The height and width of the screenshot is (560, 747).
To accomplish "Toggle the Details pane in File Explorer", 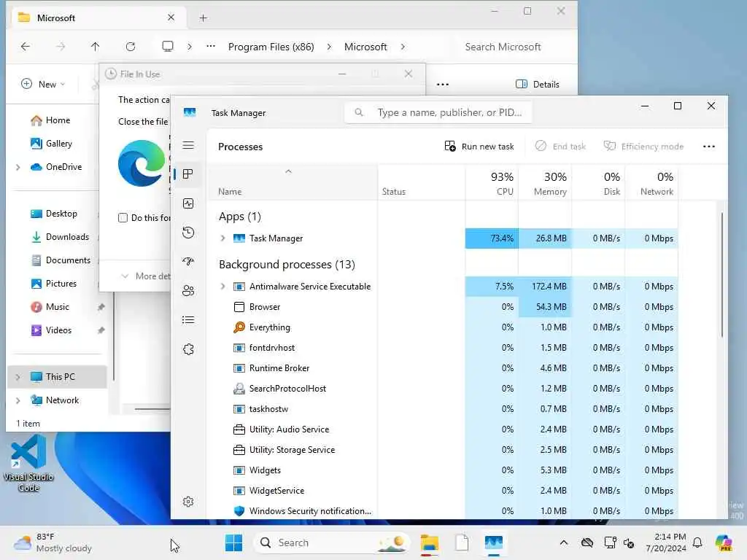I will pos(538,85).
